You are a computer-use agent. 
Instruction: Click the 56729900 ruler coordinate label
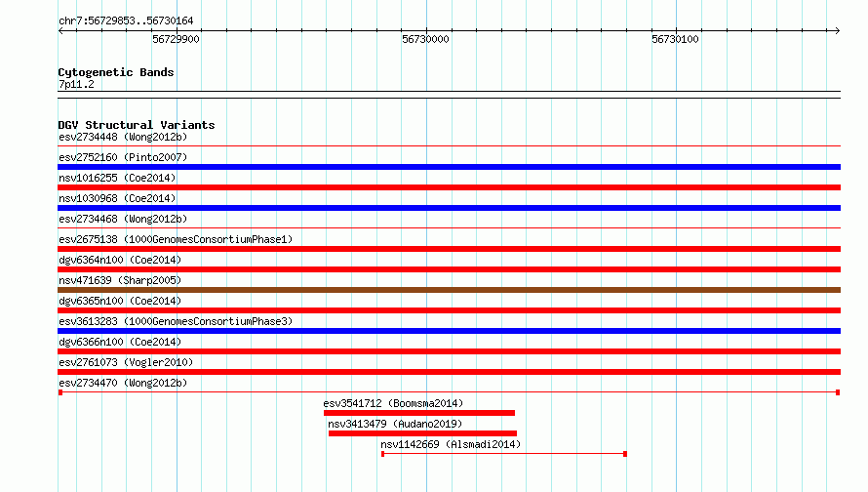tap(176, 39)
